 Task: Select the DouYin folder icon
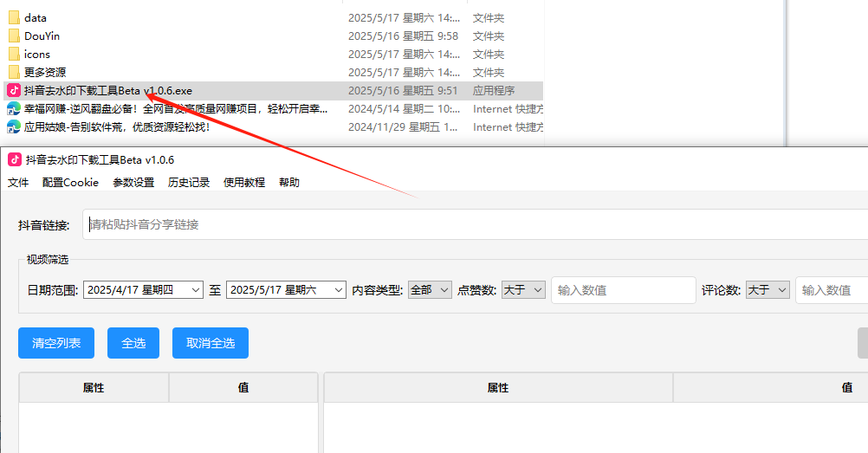point(14,36)
